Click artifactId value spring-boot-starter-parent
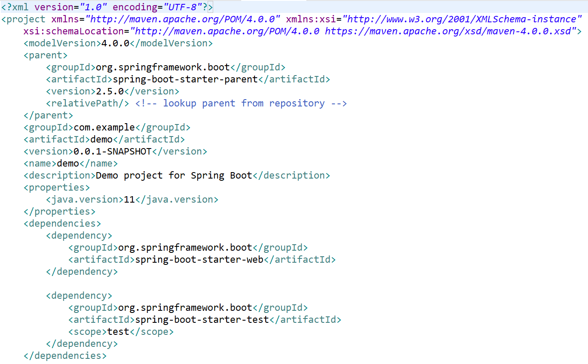 [x=185, y=79]
